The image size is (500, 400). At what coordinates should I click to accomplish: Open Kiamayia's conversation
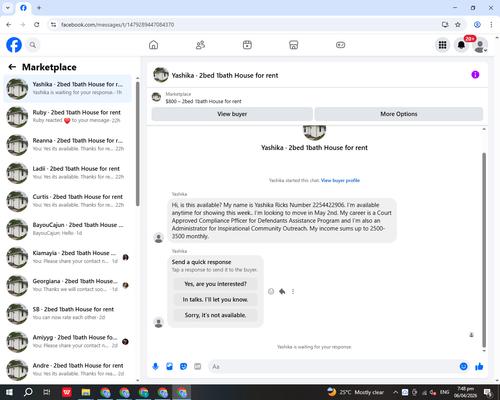click(67, 257)
